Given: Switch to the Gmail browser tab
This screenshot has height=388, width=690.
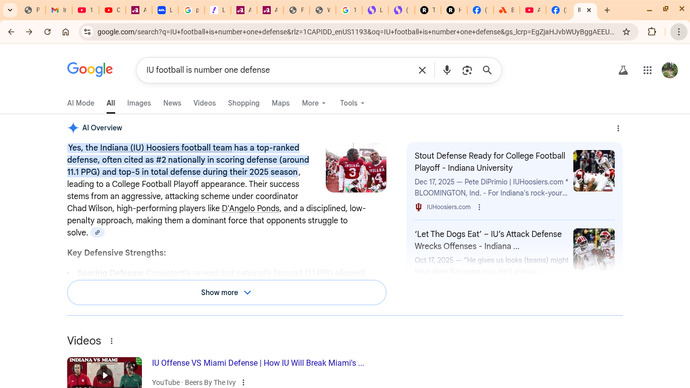Looking at the screenshot, I should point(59,10).
